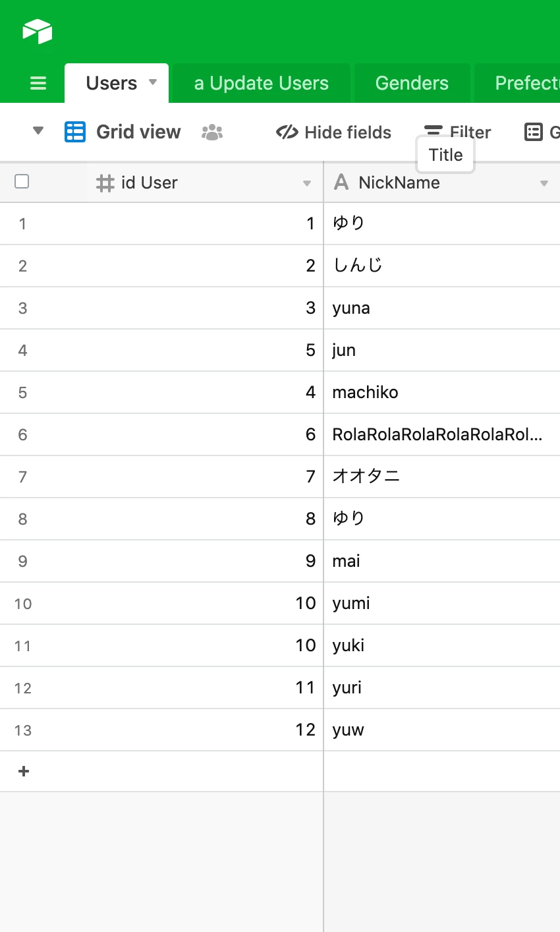Open the id User column dropdown arrow
The image size is (560, 932).
(x=307, y=183)
